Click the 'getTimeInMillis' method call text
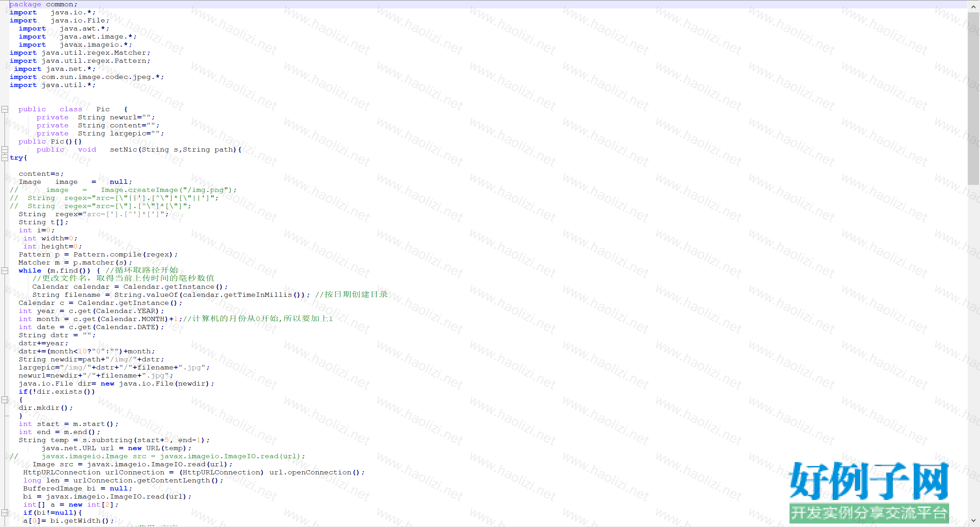 [x=257, y=295]
